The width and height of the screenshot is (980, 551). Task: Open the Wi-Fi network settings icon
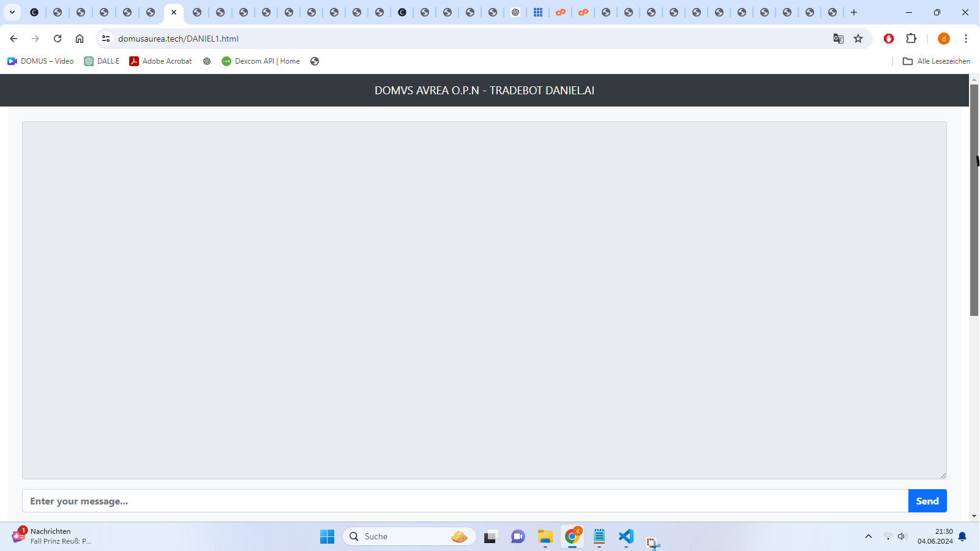(x=888, y=536)
